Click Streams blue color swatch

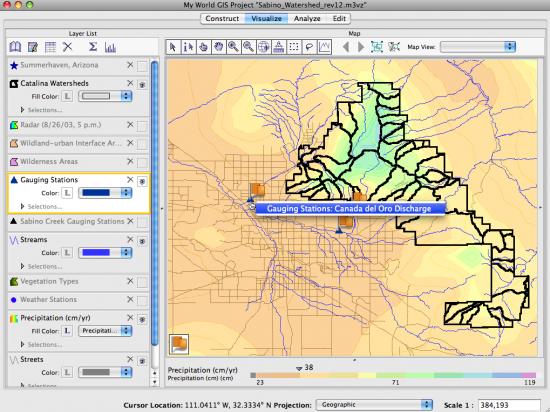pyautogui.click(x=96, y=252)
